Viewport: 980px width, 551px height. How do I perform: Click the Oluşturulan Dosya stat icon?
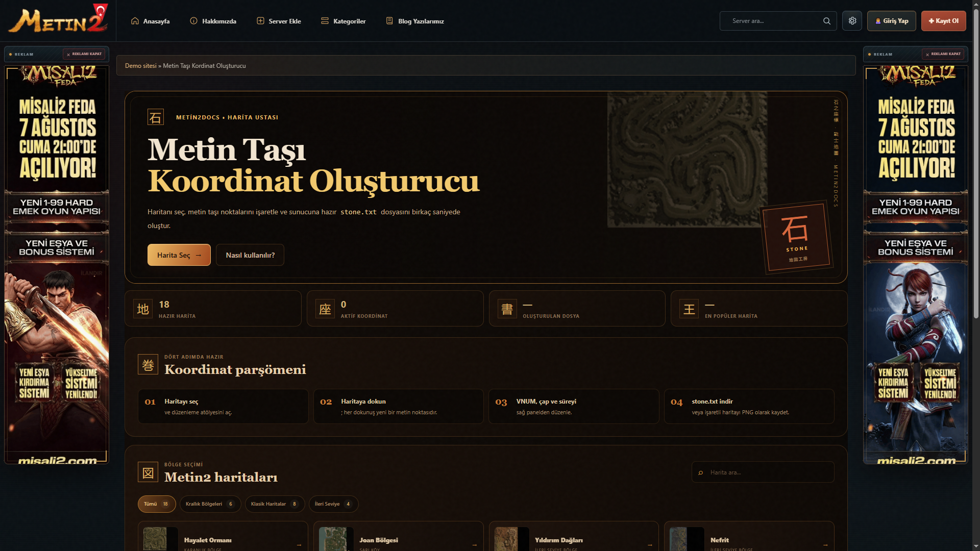click(507, 309)
